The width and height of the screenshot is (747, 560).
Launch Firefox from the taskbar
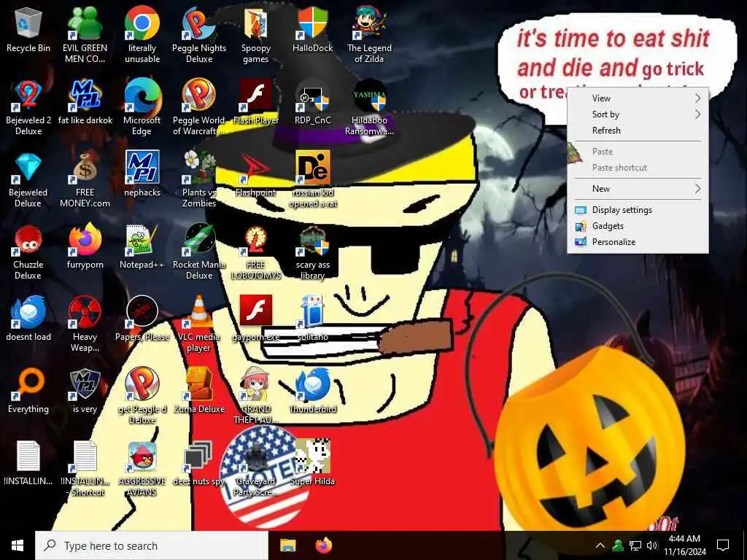click(324, 545)
